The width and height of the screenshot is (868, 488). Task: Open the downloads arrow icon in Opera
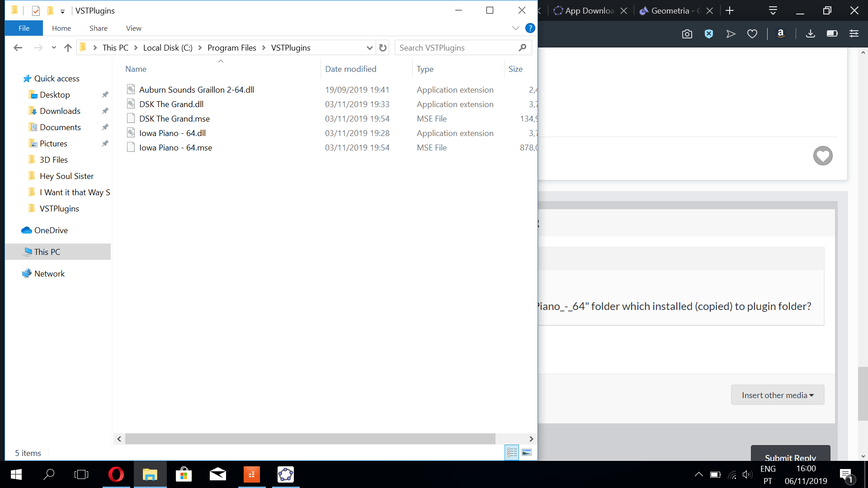pos(811,34)
